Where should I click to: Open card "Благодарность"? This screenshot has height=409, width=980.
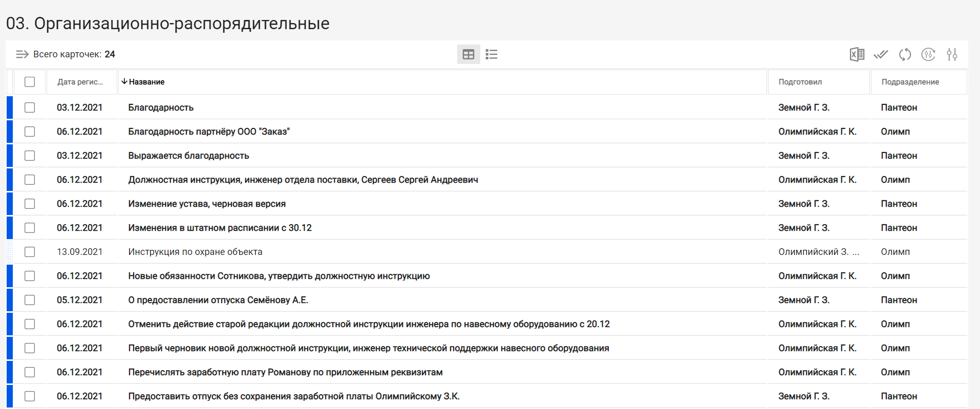[161, 107]
